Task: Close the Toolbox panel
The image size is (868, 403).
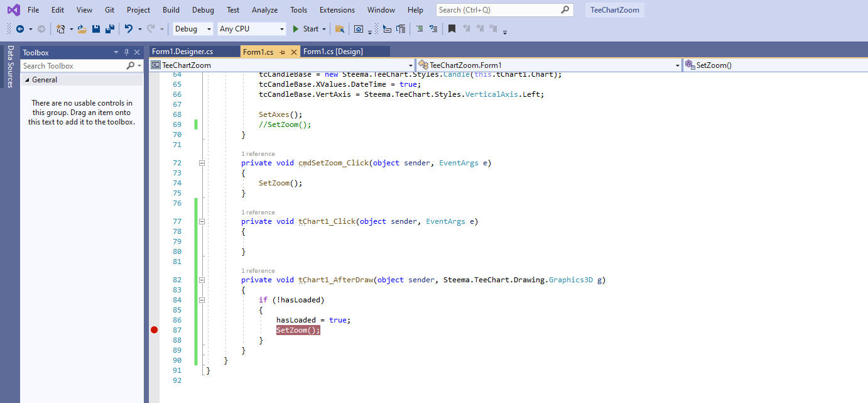Action: (137, 52)
